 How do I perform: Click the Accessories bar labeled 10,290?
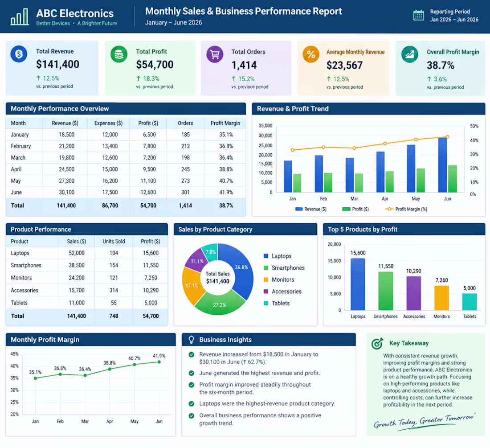coord(413,293)
